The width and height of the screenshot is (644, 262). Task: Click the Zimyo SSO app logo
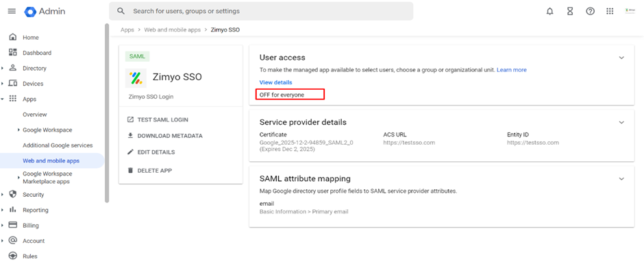point(136,78)
